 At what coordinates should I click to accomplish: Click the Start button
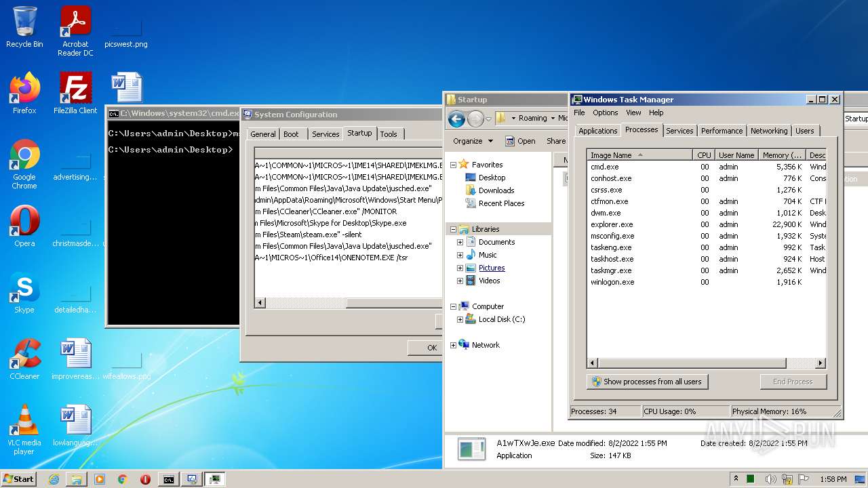[x=18, y=479]
